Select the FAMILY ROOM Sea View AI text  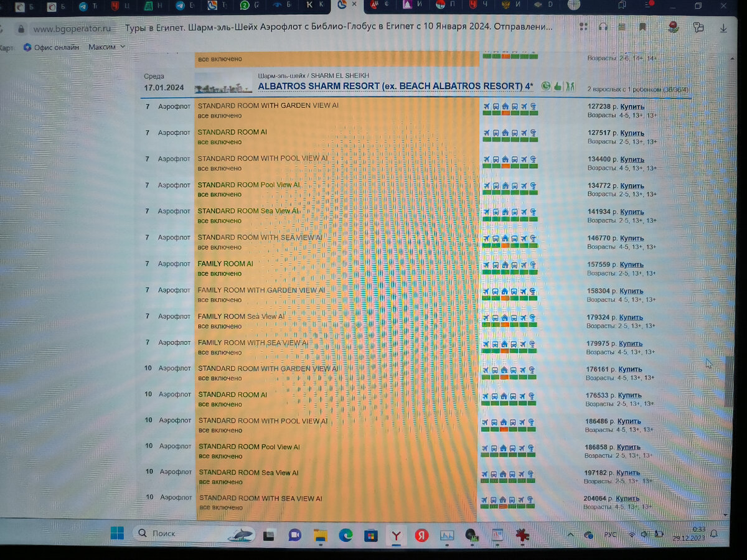[241, 317]
